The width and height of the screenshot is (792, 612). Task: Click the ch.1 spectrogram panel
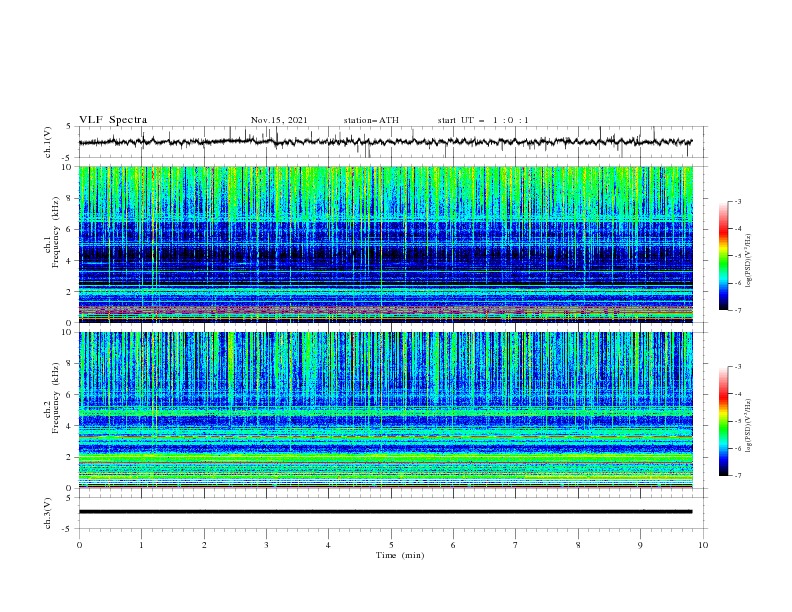click(385, 244)
